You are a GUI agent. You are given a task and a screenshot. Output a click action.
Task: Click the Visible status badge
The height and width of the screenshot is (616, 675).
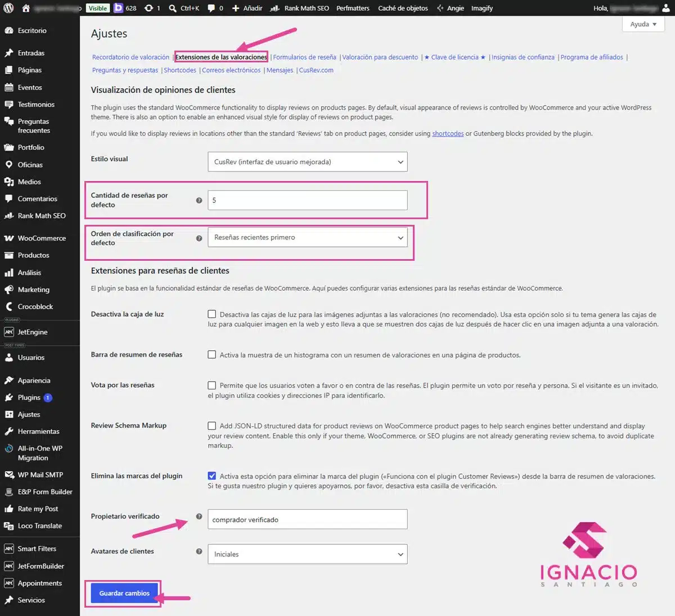[x=97, y=8]
